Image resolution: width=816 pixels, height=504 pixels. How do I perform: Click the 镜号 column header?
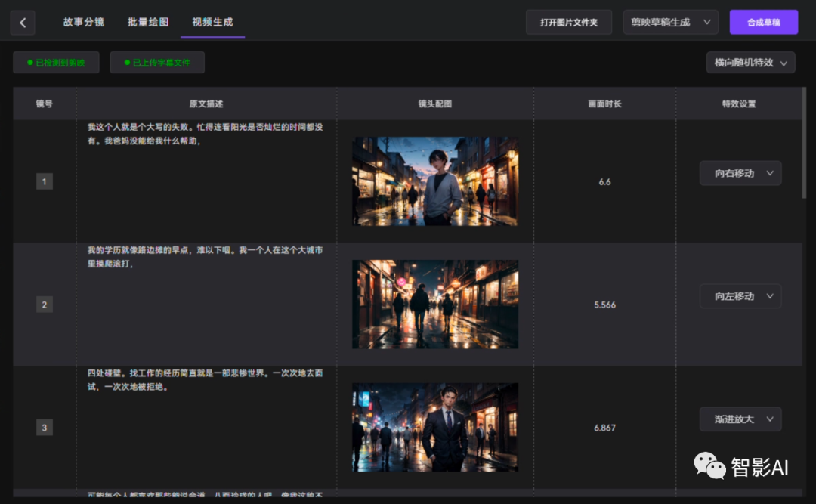tap(45, 104)
